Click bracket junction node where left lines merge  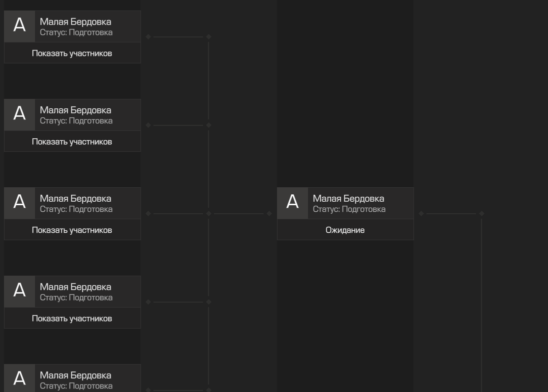tap(208, 213)
